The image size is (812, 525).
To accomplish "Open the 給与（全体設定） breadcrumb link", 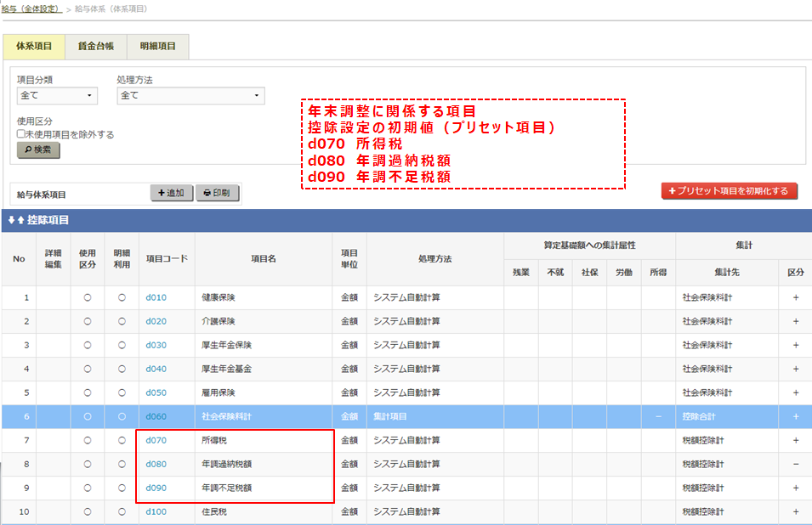I will click(30, 8).
